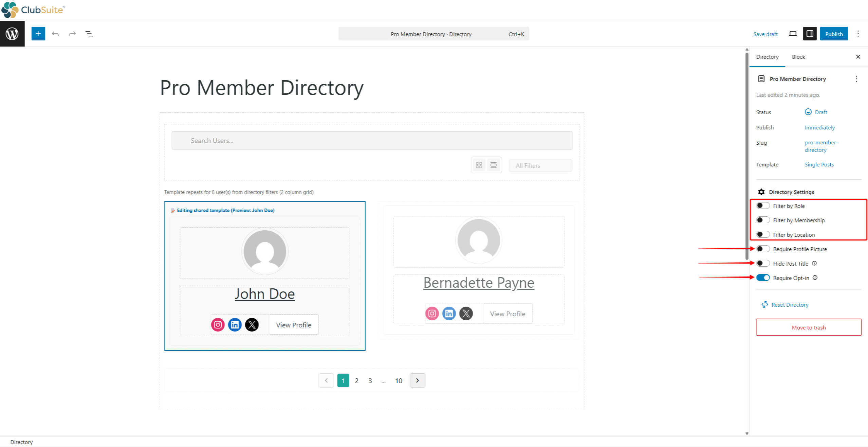This screenshot has width=868, height=447.
Task: Open the All Filters dropdown
Action: point(540,165)
